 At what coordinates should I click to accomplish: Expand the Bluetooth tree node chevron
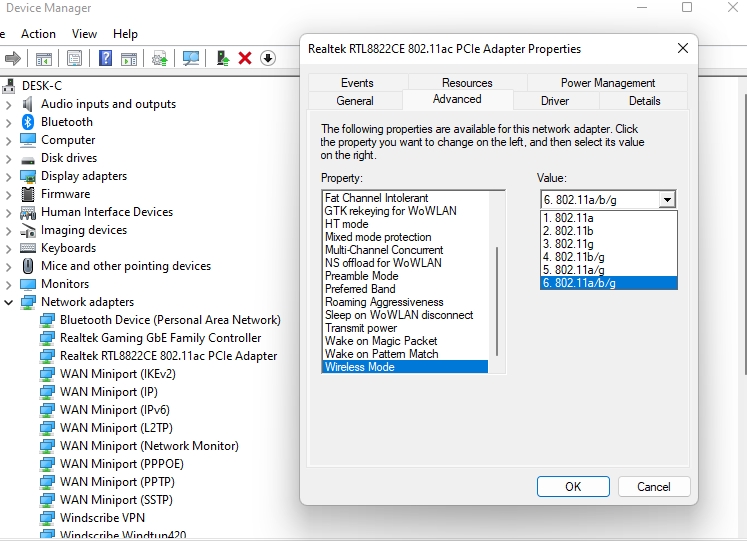pos(8,123)
